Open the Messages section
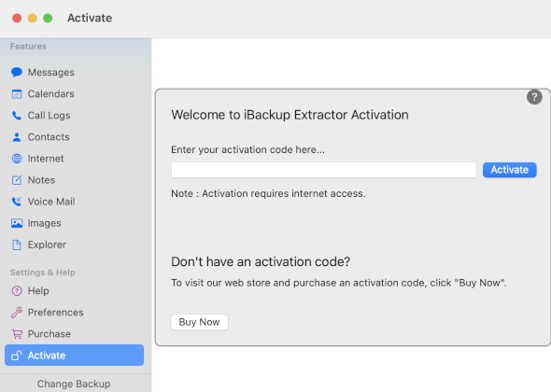This screenshot has width=551, height=392. [51, 73]
